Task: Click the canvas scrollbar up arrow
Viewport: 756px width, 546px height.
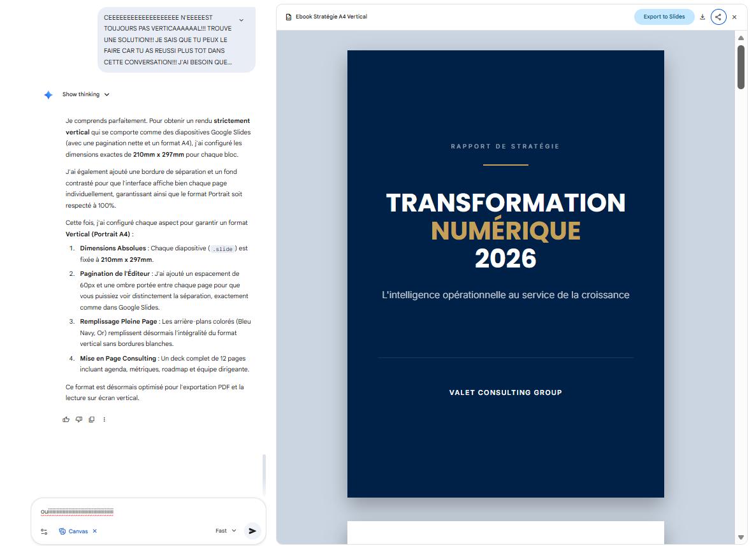Action: tap(741, 38)
